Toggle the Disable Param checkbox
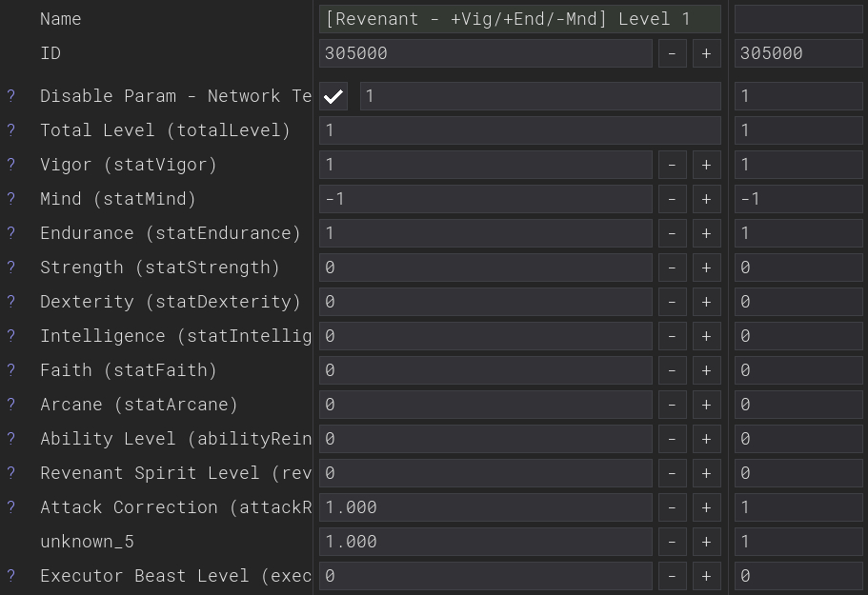Viewport: 868px width, 595px height. click(x=333, y=96)
